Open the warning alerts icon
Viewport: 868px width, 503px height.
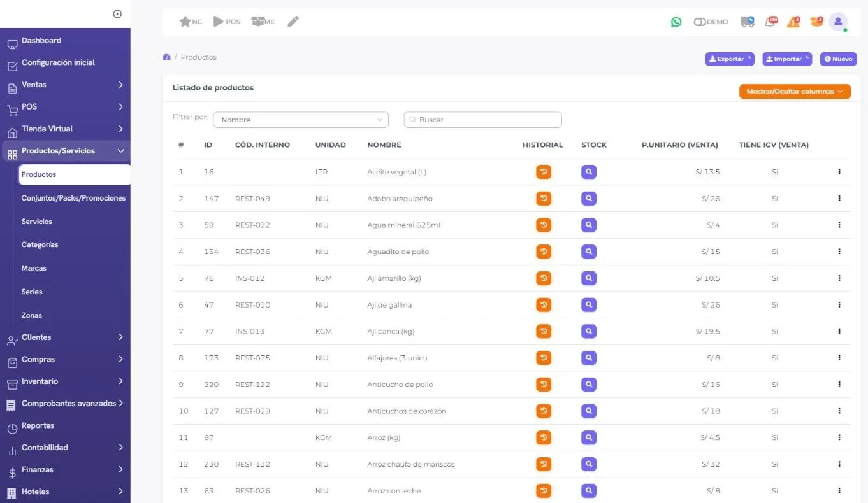[793, 22]
